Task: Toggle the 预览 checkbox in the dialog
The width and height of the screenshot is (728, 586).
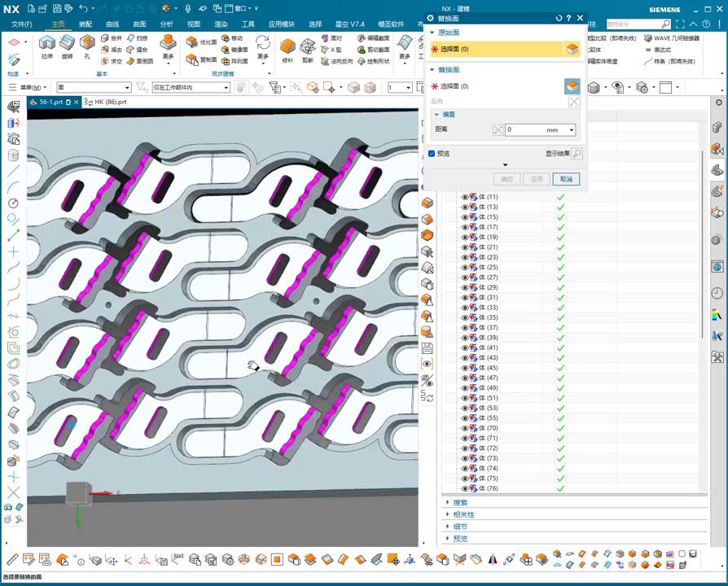Action: (432, 153)
